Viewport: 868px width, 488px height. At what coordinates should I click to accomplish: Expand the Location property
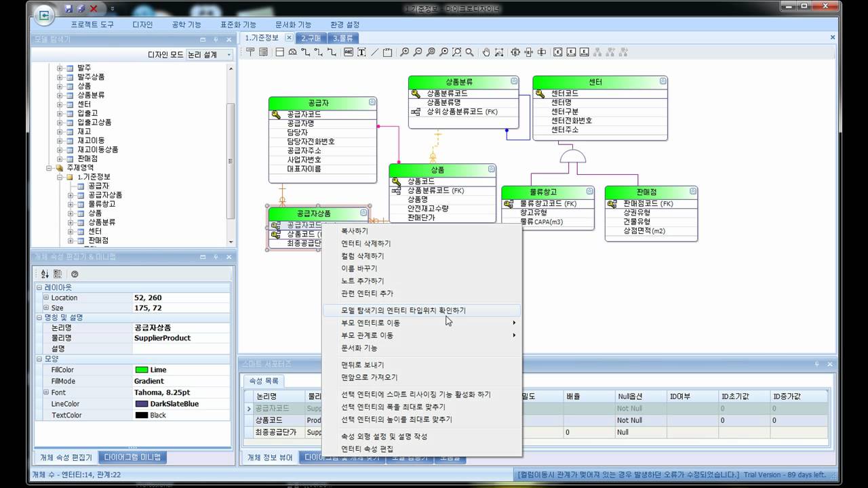46,298
